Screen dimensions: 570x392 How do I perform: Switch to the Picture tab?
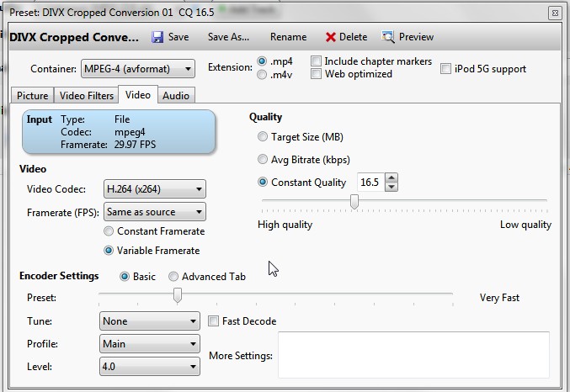(32, 96)
